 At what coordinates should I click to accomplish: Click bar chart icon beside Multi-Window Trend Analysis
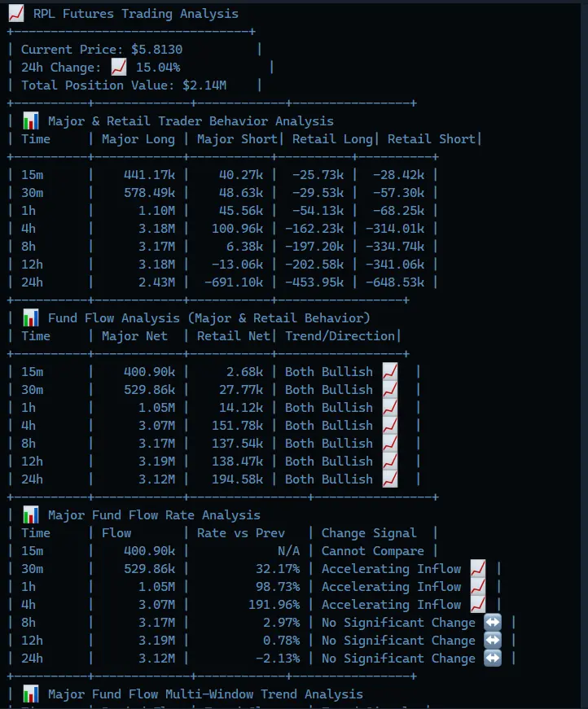point(31,694)
